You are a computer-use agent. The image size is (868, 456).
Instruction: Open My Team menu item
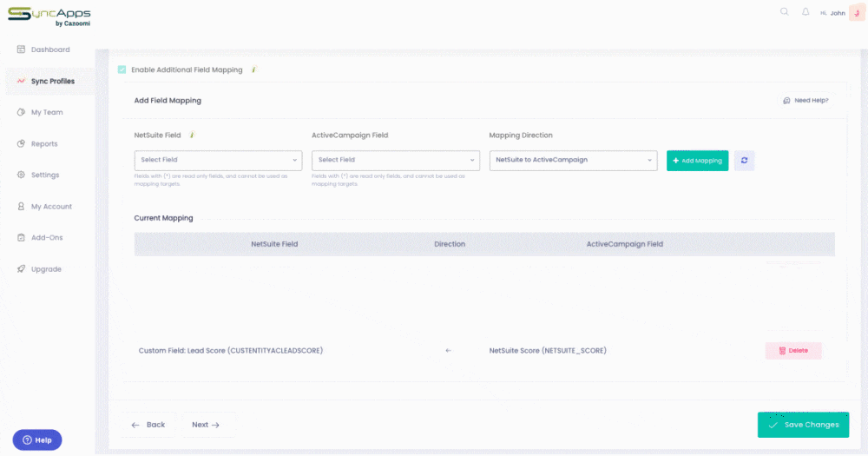pos(47,112)
